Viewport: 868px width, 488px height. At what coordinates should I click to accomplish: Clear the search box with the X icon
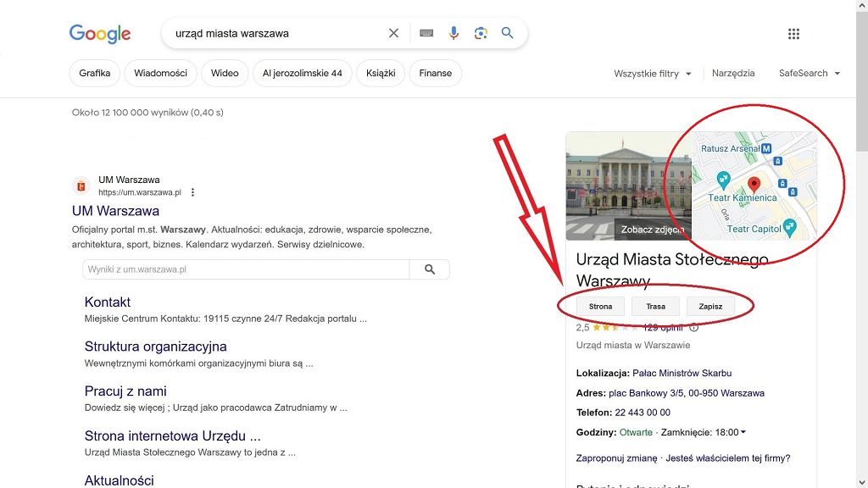pos(393,33)
